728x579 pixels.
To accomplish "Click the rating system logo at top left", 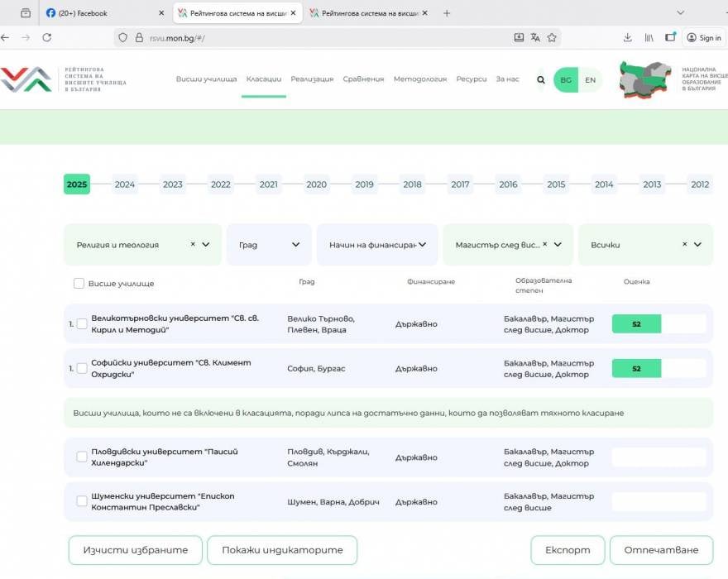I will tap(26, 80).
